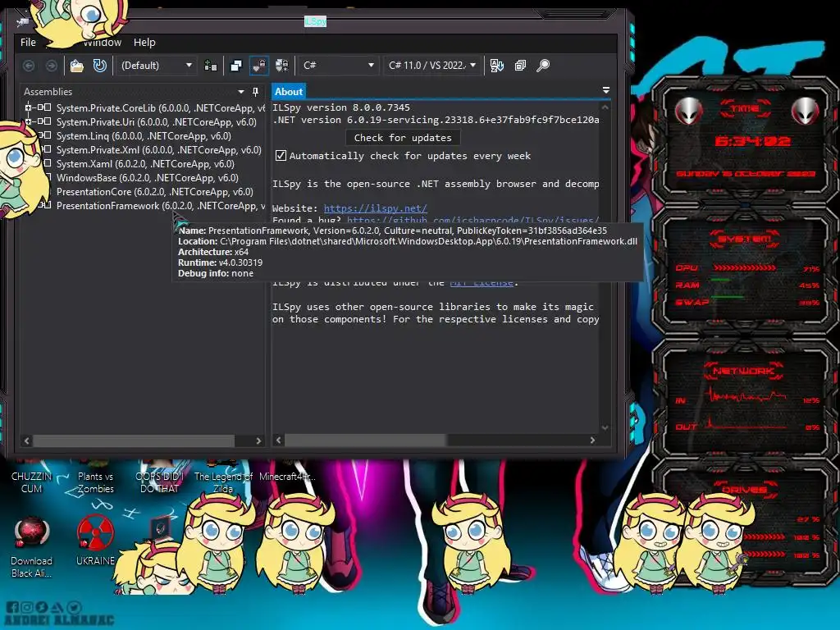The height and width of the screenshot is (630, 840).
Task: Switch to the About tab
Action: 289,92
